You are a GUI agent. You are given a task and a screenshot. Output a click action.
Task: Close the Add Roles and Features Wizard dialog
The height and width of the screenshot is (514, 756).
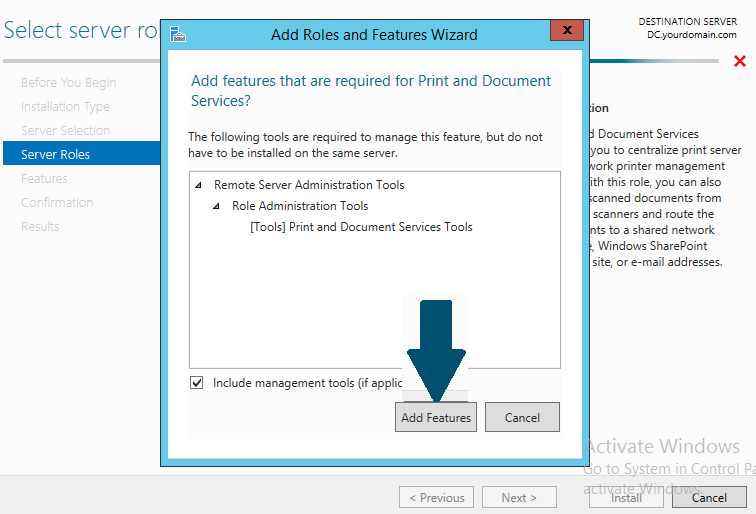pyautogui.click(x=567, y=30)
